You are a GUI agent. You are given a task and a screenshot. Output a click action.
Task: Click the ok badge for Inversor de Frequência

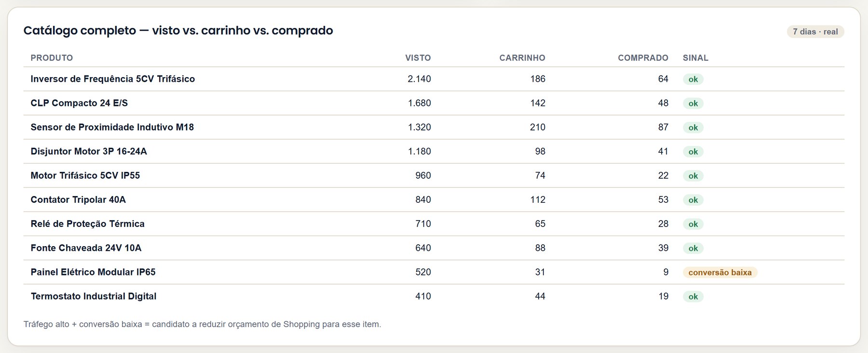tap(693, 79)
